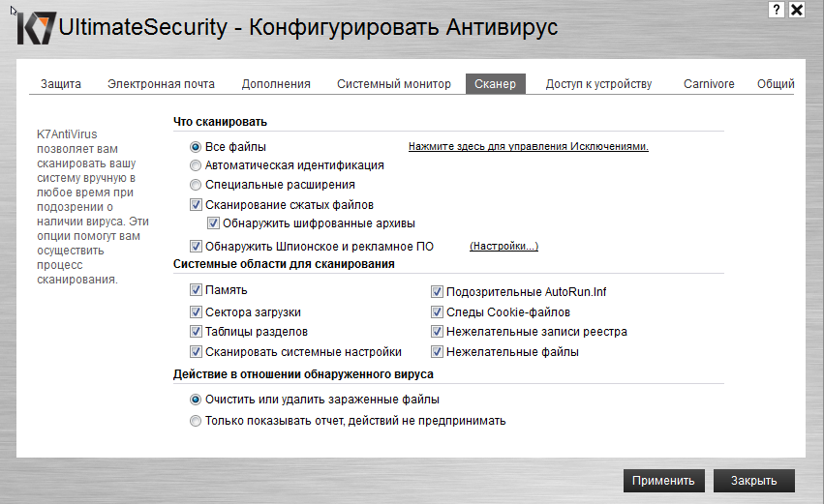Close the configuration window with X icon
This screenshot has height=504, width=824.
click(x=797, y=10)
